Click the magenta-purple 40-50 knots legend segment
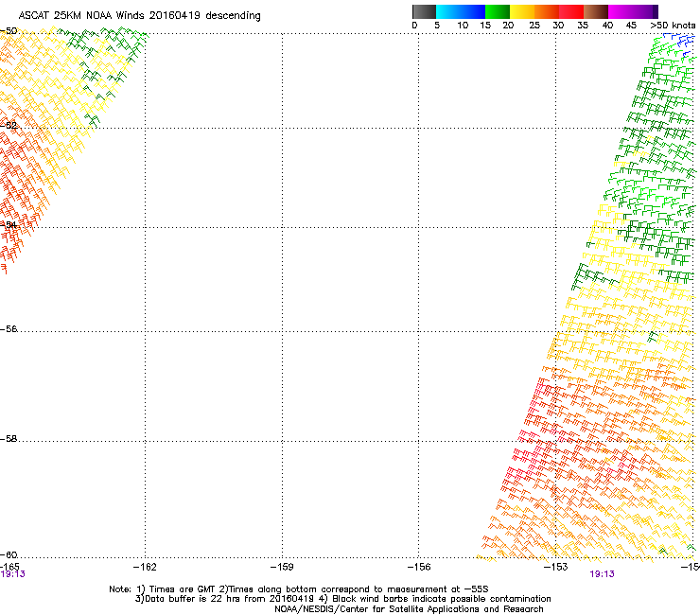 pos(633,11)
